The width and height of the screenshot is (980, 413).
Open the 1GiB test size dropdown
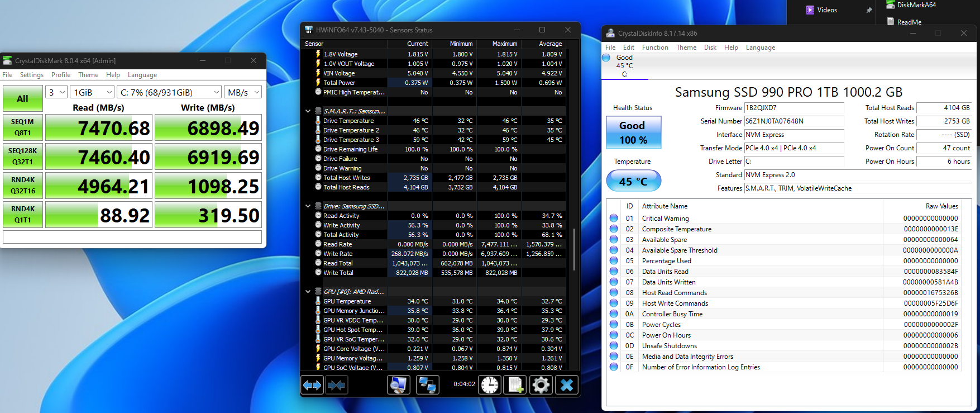(x=93, y=92)
